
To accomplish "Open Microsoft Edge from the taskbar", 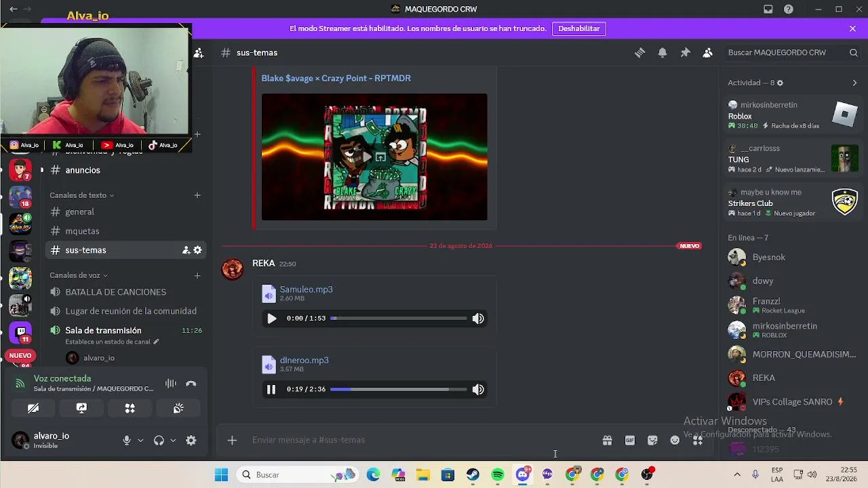I will (374, 475).
